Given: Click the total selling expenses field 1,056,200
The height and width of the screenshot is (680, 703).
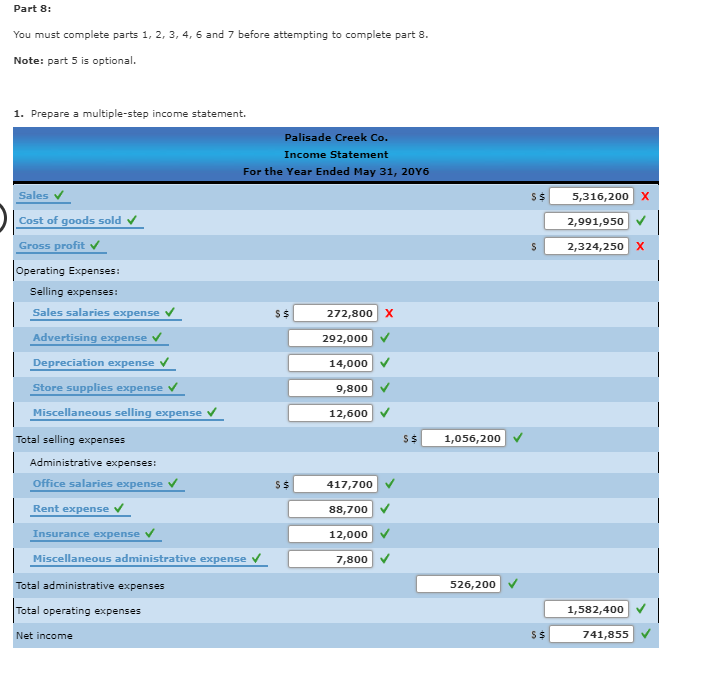Looking at the screenshot, I should point(464,438).
